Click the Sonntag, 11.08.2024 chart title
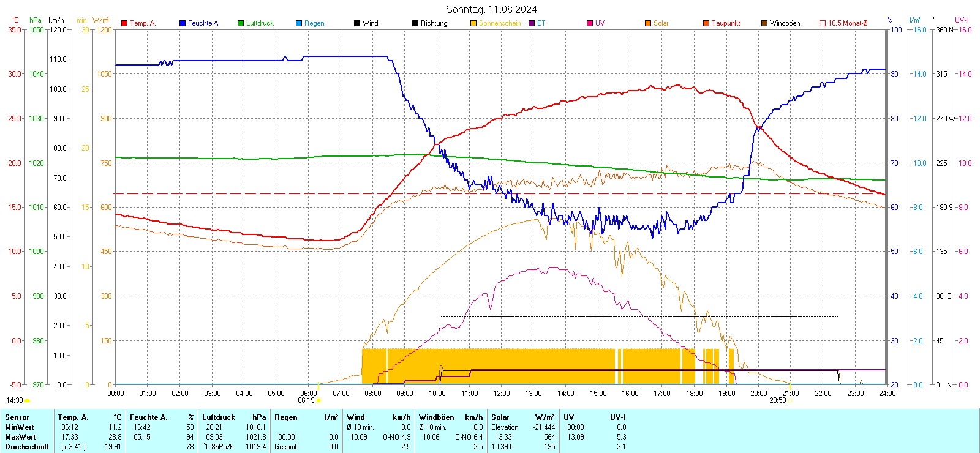The width and height of the screenshot is (980, 453). coord(491,9)
